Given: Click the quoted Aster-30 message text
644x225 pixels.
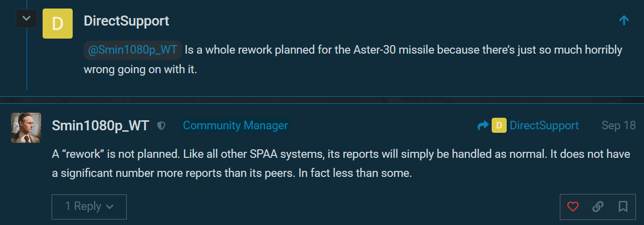Looking at the screenshot, I should click(x=353, y=60).
